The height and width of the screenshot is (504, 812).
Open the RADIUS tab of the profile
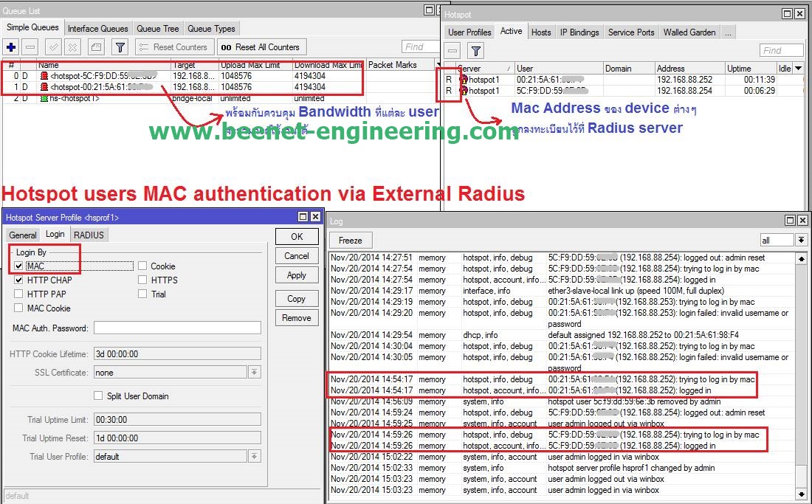point(89,235)
